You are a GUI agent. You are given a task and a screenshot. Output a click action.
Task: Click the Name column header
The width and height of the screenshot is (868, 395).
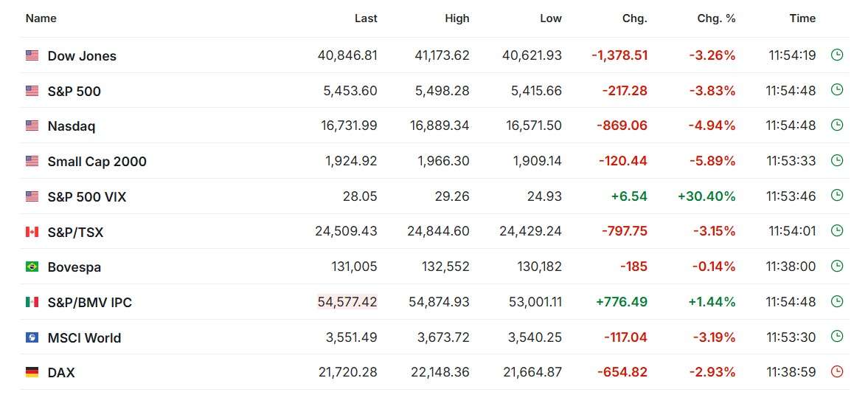click(41, 18)
